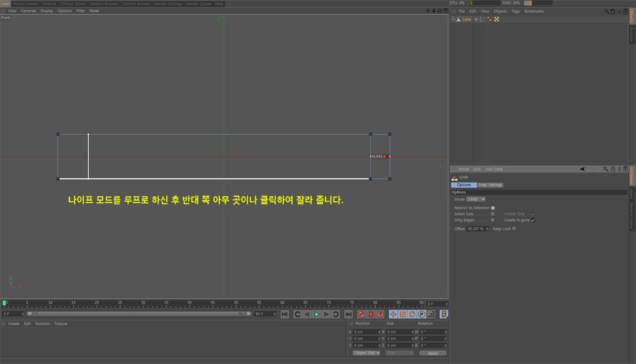Switch to the Snap Settings tab
Image resolution: width=636 pixels, height=364 pixels.
[490, 185]
